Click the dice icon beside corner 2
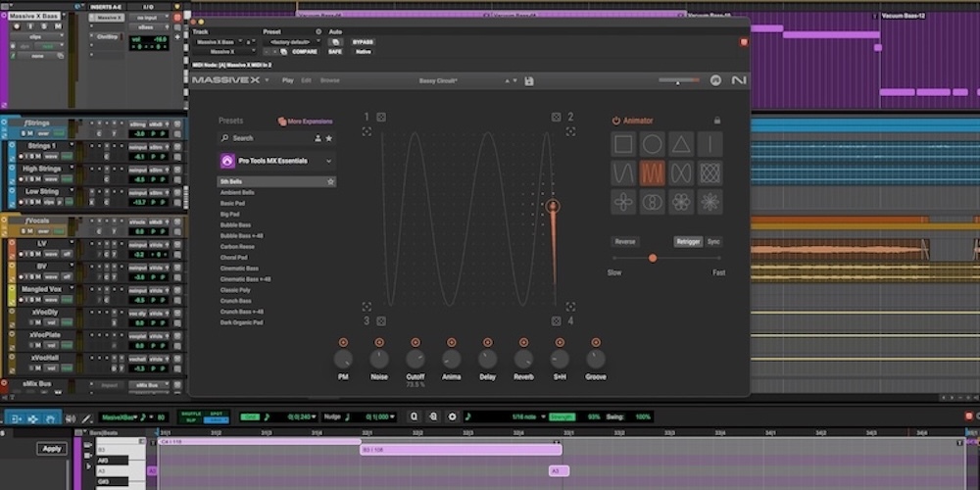Screen dimensions: 980x490 (556, 117)
